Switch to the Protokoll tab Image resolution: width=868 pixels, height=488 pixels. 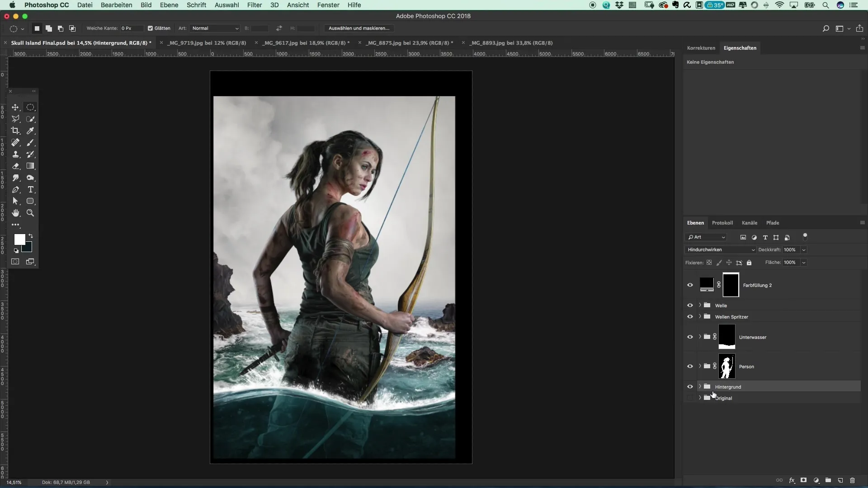722,223
